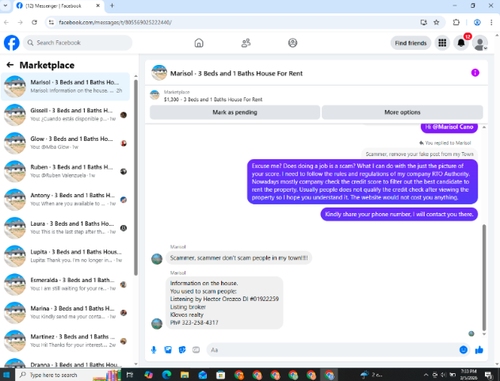Send a thumbs-up like
This screenshot has height=381, width=500.
pos(479,350)
